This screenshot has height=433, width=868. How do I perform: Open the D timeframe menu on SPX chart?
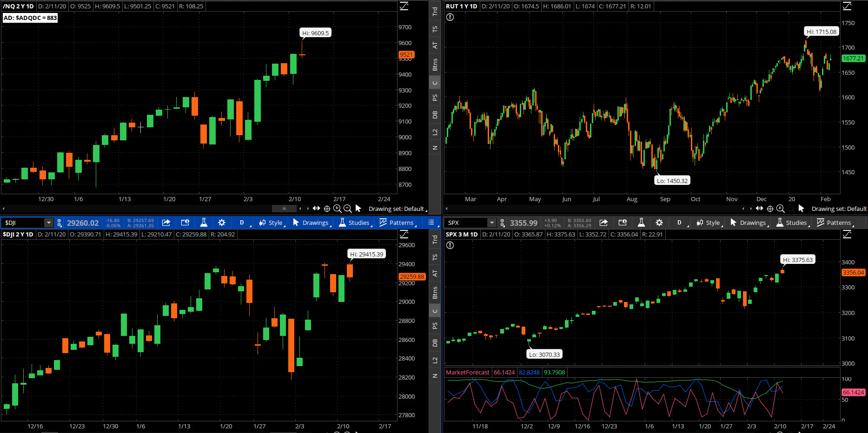681,223
